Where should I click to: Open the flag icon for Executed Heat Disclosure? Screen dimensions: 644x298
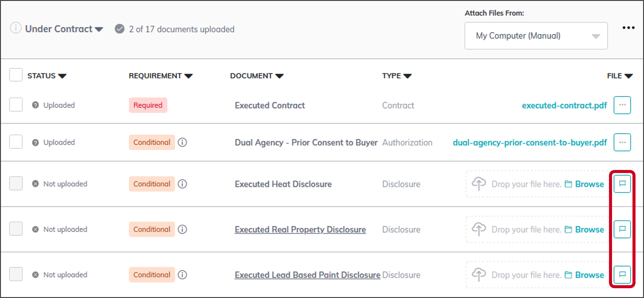622,184
